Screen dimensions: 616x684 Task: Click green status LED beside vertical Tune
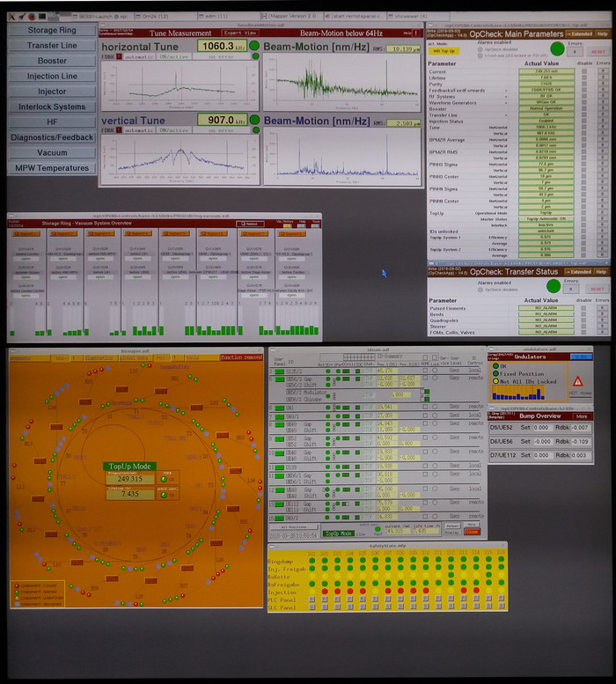click(254, 121)
